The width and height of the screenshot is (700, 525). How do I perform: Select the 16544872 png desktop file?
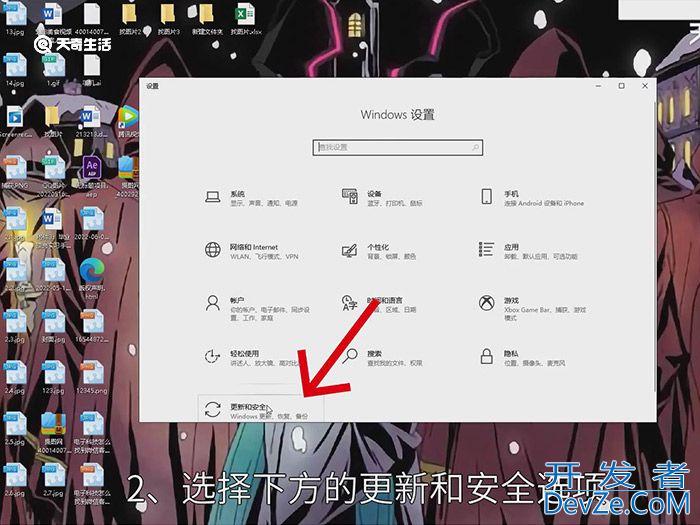(92, 326)
